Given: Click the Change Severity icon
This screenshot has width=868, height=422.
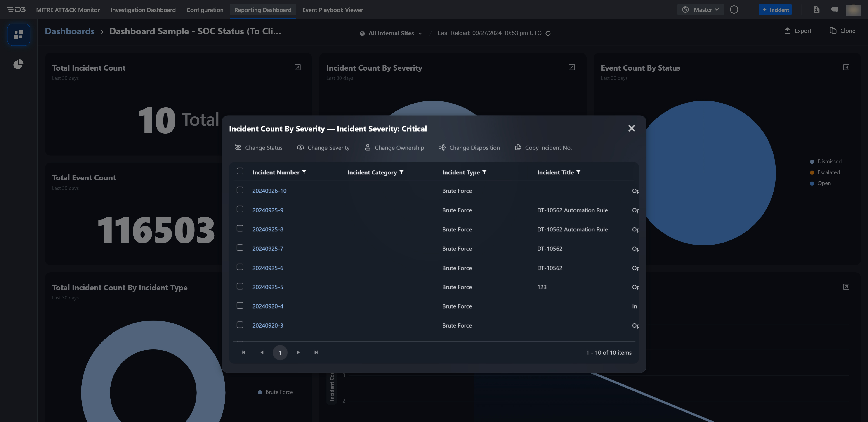Looking at the screenshot, I should [x=300, y=147].
